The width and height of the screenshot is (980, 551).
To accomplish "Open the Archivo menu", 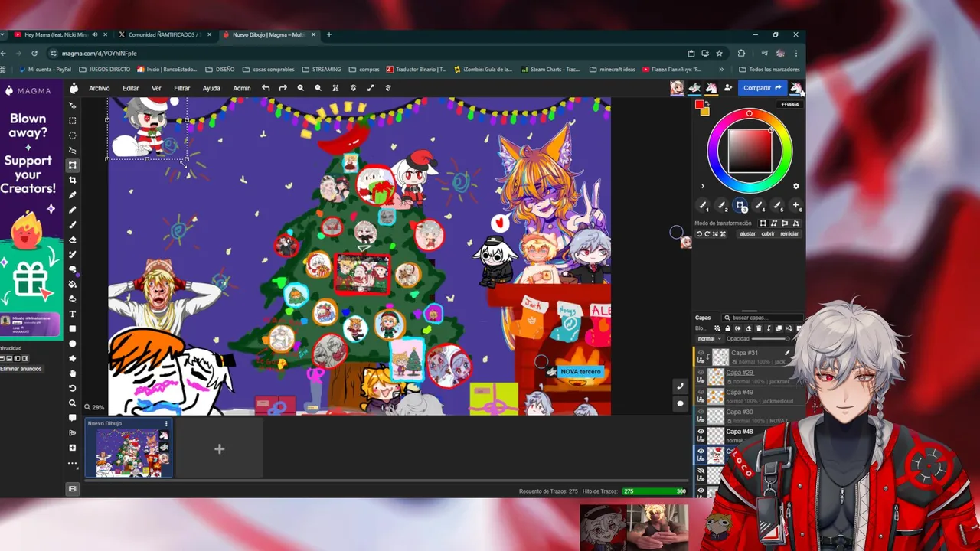I will (x=99, y=88).
